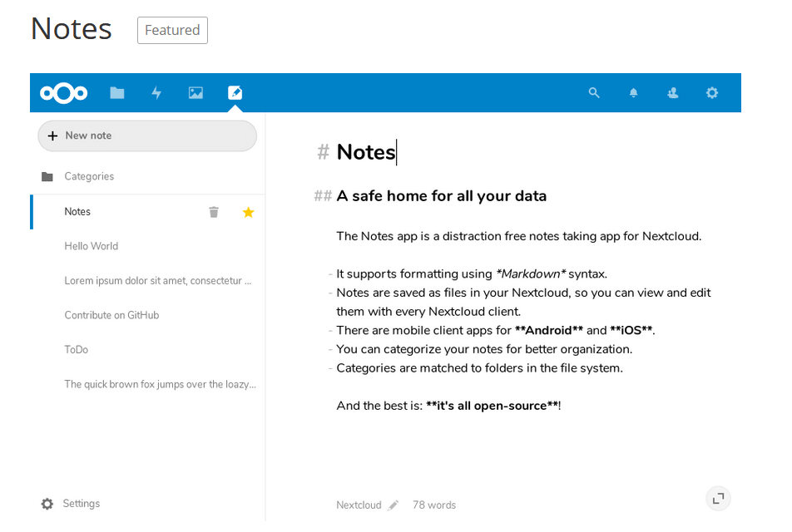Viewport: 792px width, 532px height.
Task: Select the Contribute on GitHub note
Action: (x=148, y=315)
